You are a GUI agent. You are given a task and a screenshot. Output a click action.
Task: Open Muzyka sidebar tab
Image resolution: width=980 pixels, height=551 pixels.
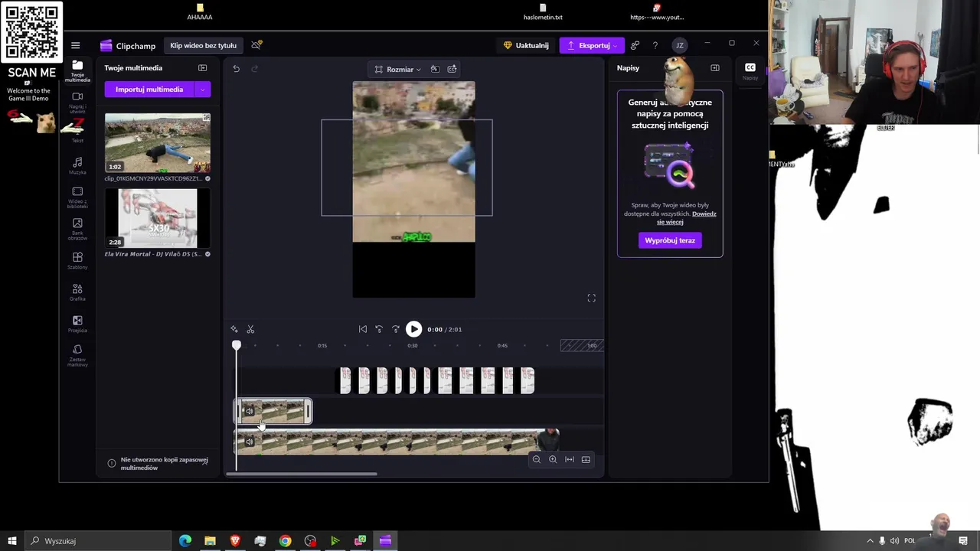77,166
